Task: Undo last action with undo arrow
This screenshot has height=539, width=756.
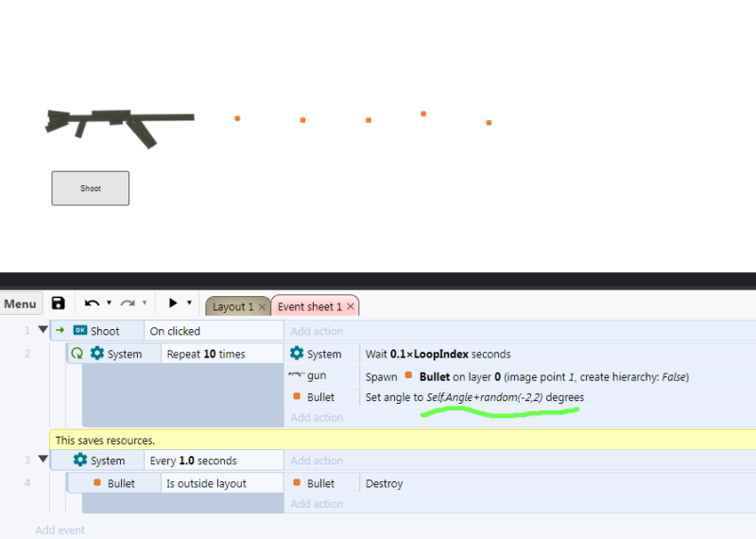Action: (92, 303)
